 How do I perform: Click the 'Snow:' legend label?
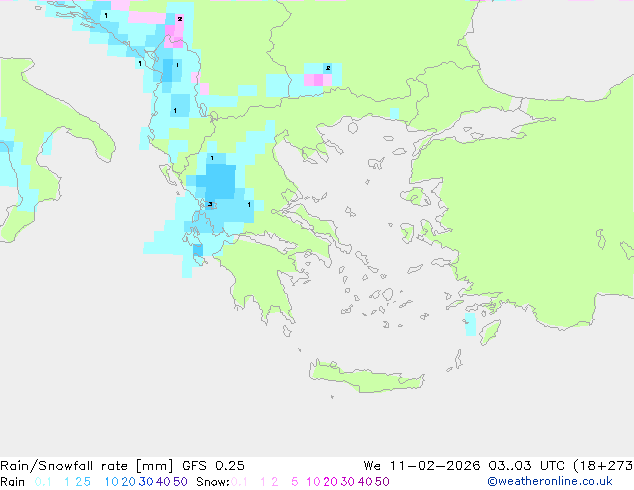click(x=213, y=482)
